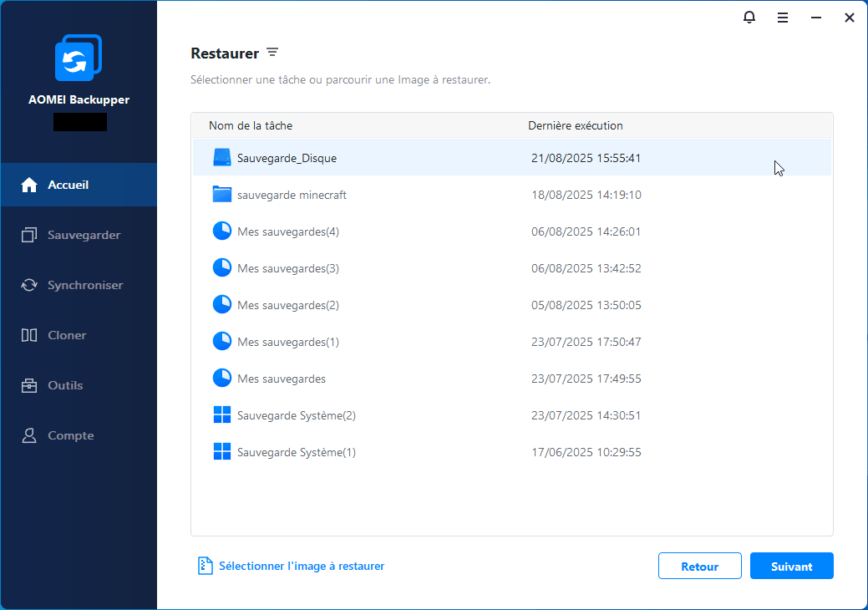This screenshot has height=610, width=868.
Task: Click the file icon beside Sélectionner l'image
Action: [x=205, y=566]
